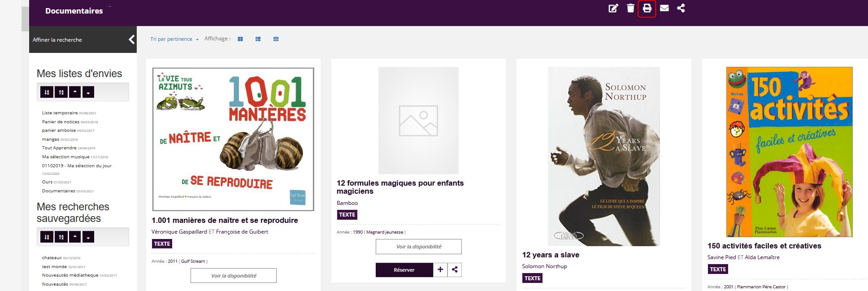
Task: Sort saved searches in descending order
Action: [x=61, y=237]
